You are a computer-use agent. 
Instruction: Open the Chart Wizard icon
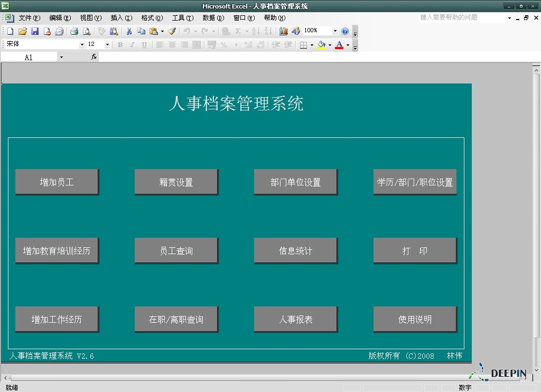point(284,31)
